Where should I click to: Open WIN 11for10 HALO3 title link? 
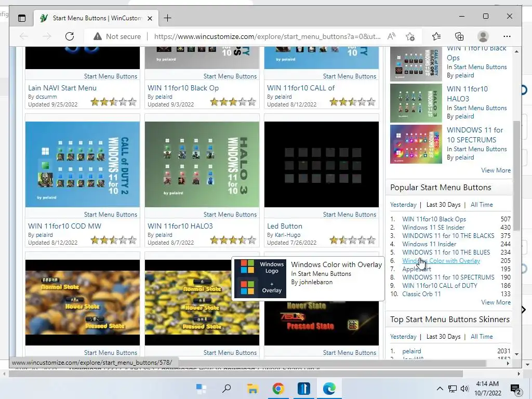[180, 226]
